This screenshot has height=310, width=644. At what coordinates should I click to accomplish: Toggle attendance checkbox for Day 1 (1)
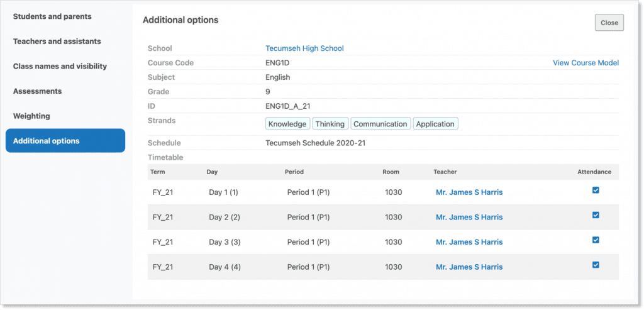pyautogui.click(x=596, y=191)
